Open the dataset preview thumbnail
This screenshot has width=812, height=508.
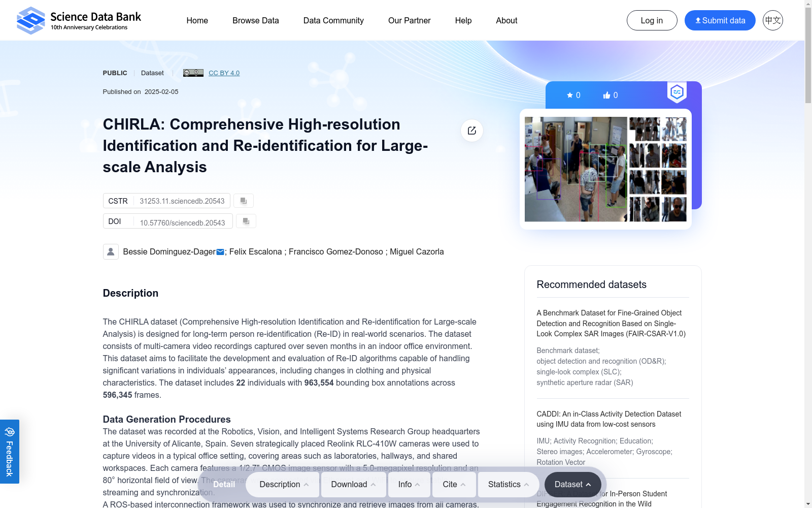(x=605, y=169)
